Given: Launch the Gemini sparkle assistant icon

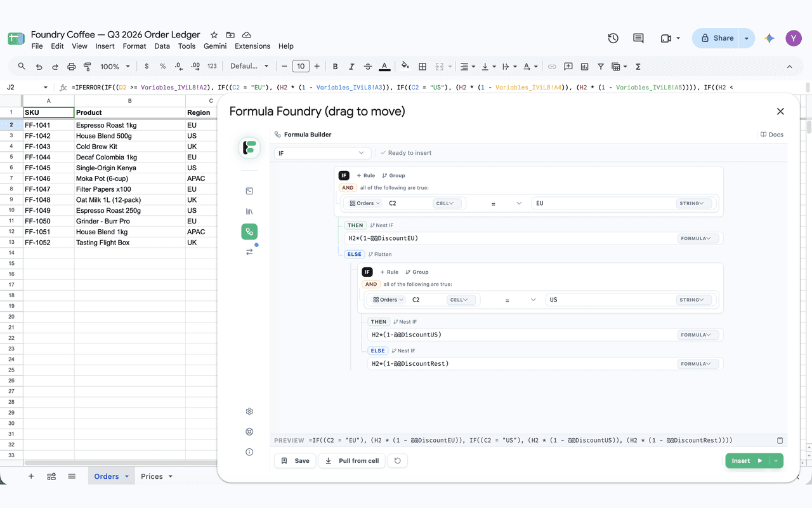Looking at the screenshot, I should click(769, 38).
